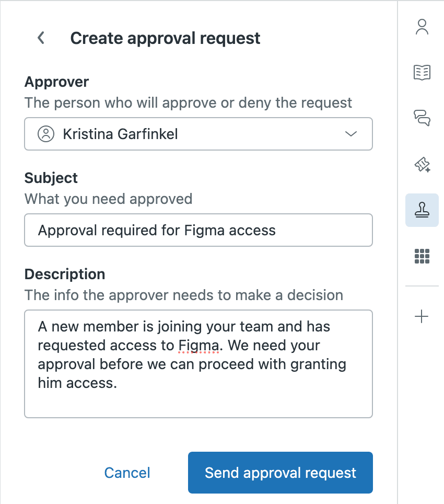Select the AI ticket suggestions icon
Screen dimensions: 444x504
(422, 164)
